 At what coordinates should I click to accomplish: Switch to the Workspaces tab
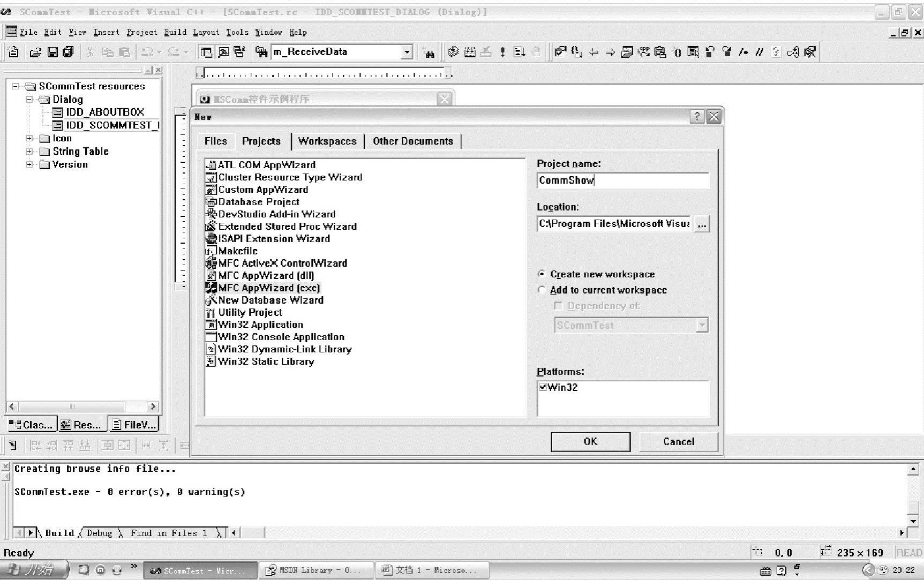[327, 141]
